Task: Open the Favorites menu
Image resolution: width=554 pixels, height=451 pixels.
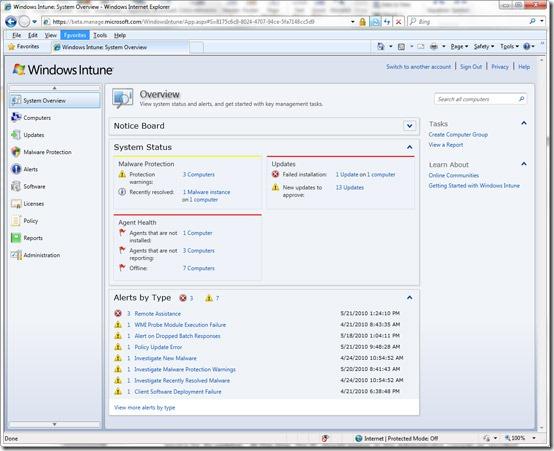Action: coord(75,35)
